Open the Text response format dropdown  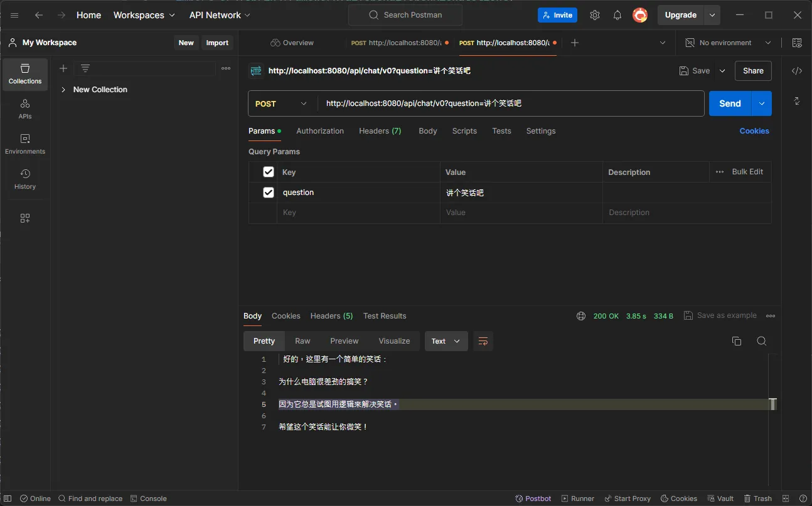click(446, 341)
